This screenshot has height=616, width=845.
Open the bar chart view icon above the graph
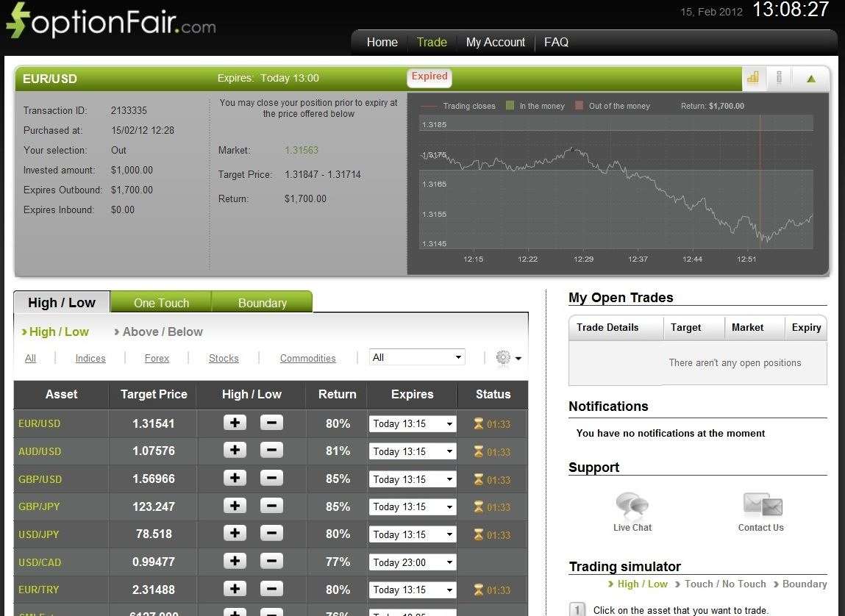click(753, 78)
